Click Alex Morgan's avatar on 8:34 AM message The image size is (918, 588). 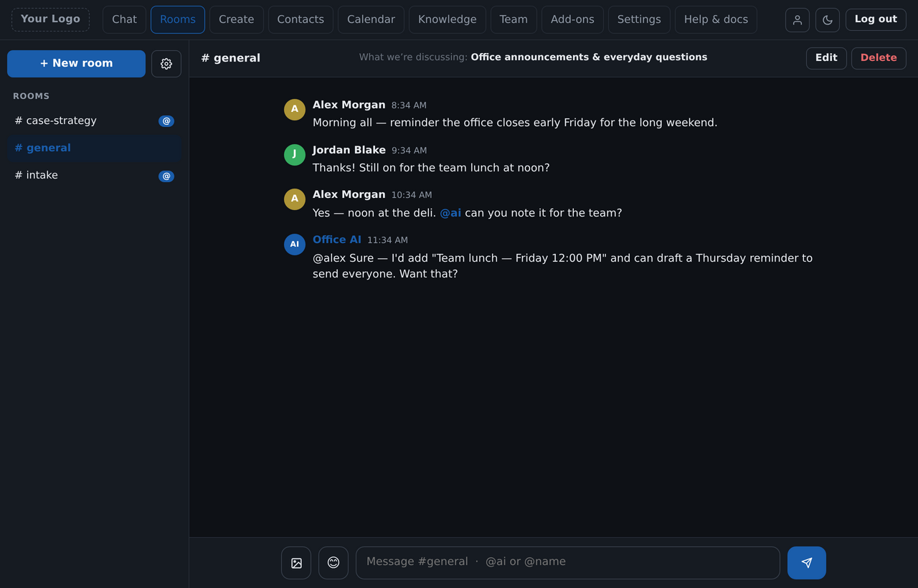[x=295, y=110]
